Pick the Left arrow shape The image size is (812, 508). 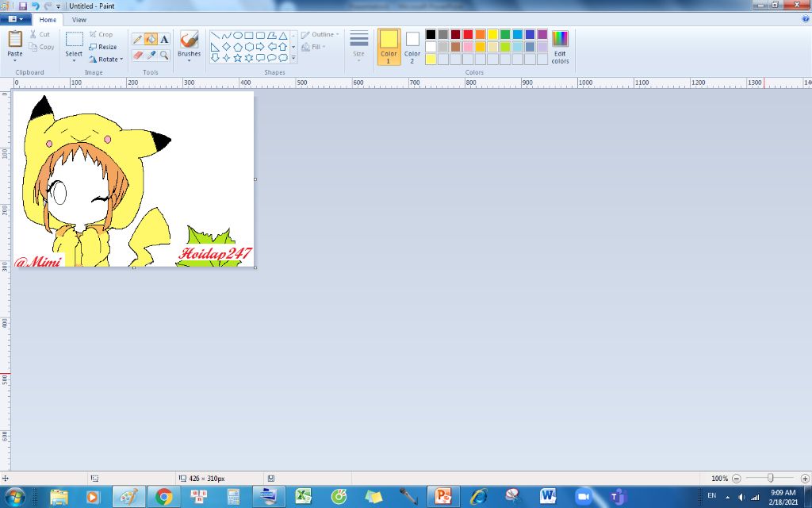(272, 47)
